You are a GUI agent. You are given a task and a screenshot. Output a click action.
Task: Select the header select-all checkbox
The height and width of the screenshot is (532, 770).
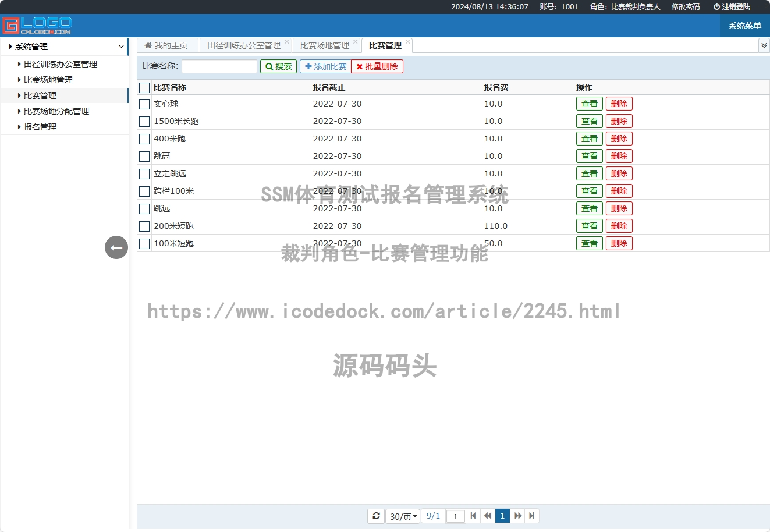pos(144,87)
